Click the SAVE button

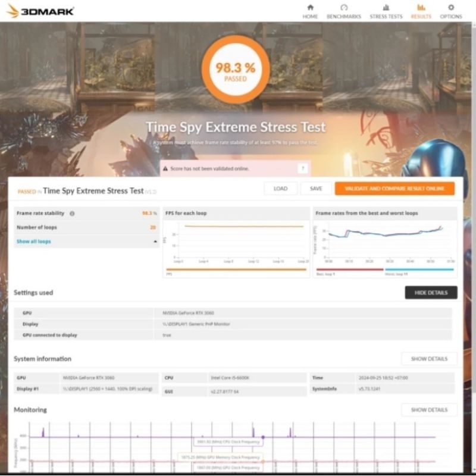[x=316, y=189]
